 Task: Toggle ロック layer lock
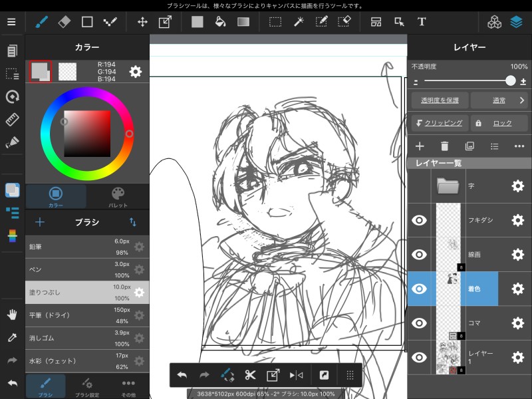tap(499, 123)
